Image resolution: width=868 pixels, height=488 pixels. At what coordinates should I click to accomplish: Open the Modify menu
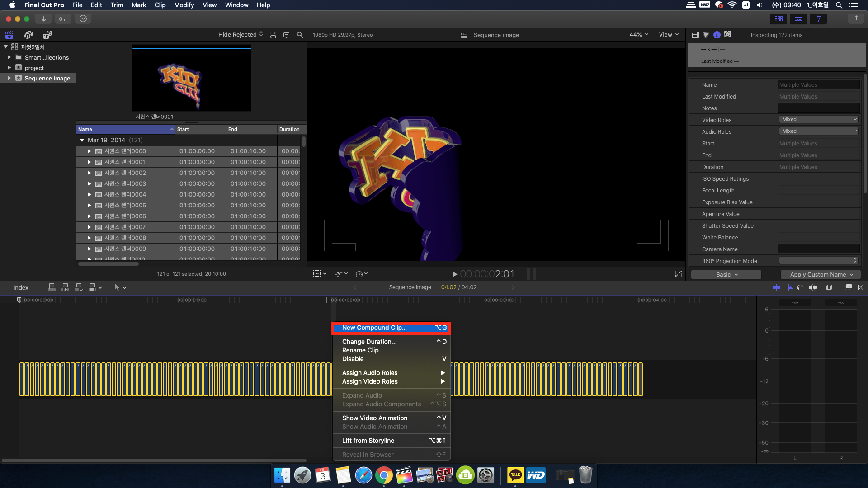[184, 5]
